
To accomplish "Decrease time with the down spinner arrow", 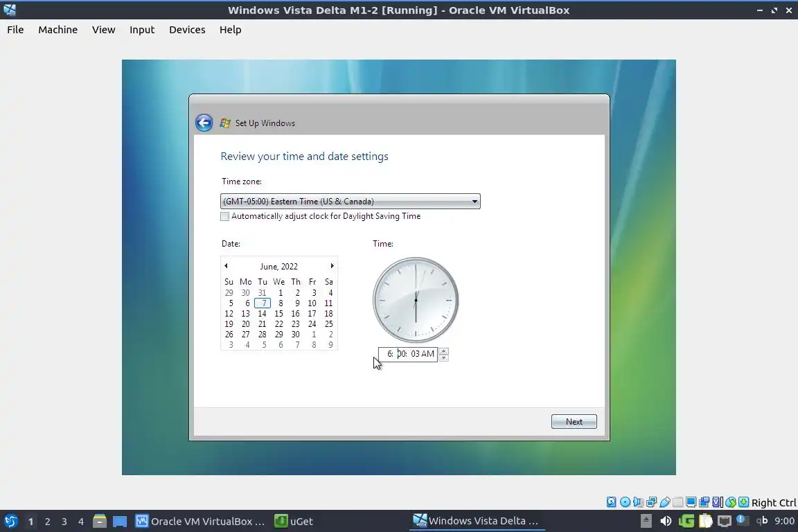I will click(x=444, y=357).
